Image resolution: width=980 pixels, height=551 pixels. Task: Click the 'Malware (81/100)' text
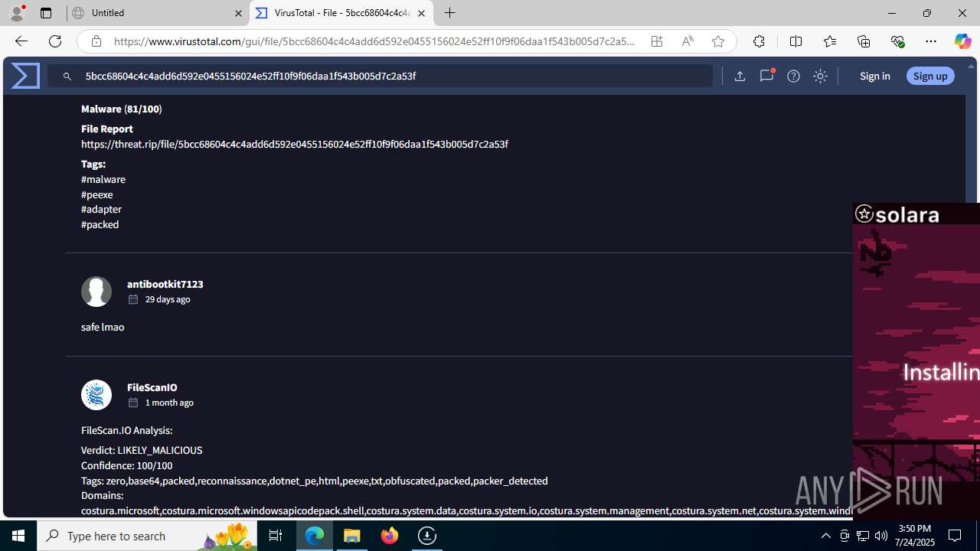(x=122, y=109)
